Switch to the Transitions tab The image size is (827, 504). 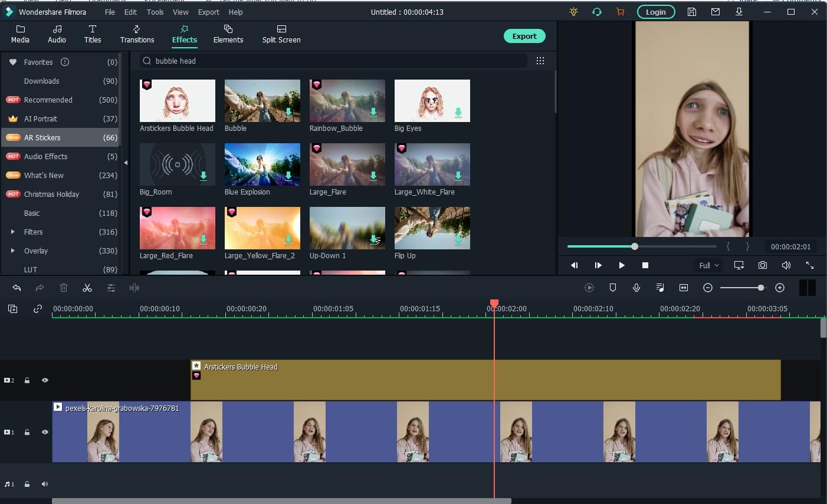(137, 34)
